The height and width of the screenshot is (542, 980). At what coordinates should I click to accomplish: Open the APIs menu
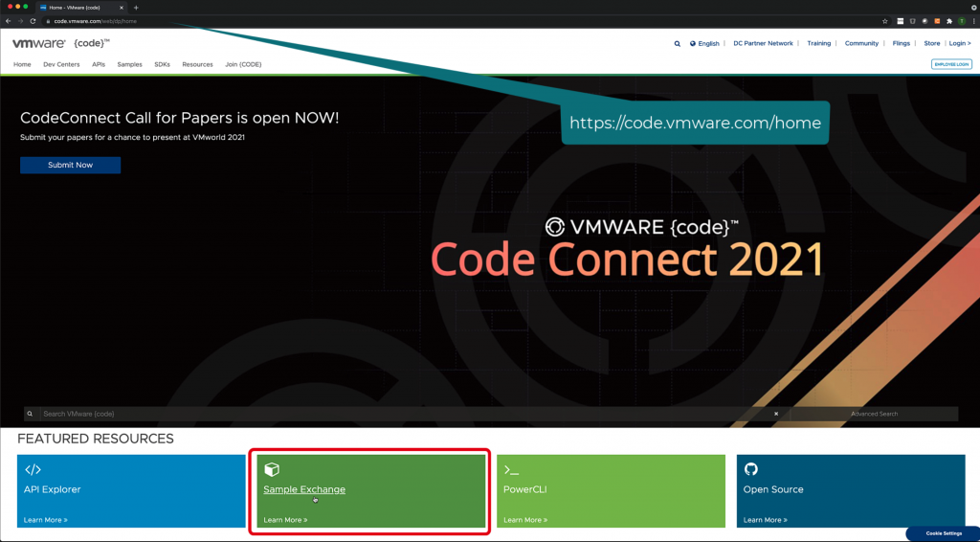[99, 64]
